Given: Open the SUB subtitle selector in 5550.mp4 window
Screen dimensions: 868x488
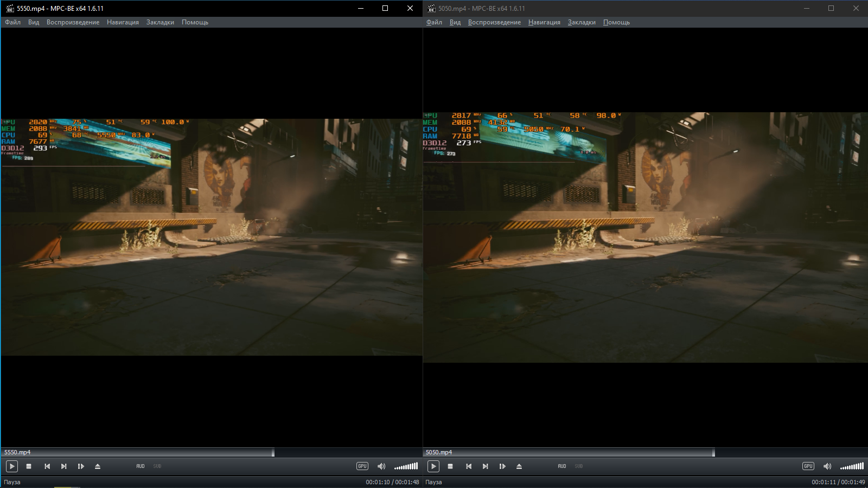Looking at the screenshot, I should point(157,466).
